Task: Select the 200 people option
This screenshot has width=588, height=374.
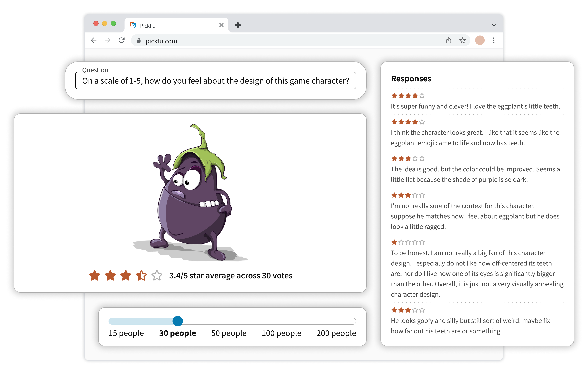Action: [336, 333]
